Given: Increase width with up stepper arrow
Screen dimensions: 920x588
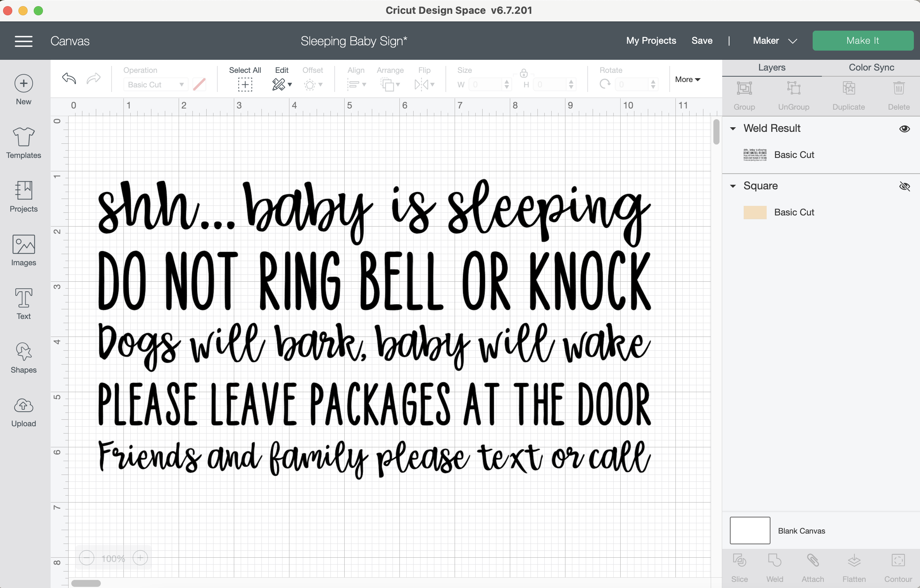Looking at the screenshot, I should (x=507, y=82).
